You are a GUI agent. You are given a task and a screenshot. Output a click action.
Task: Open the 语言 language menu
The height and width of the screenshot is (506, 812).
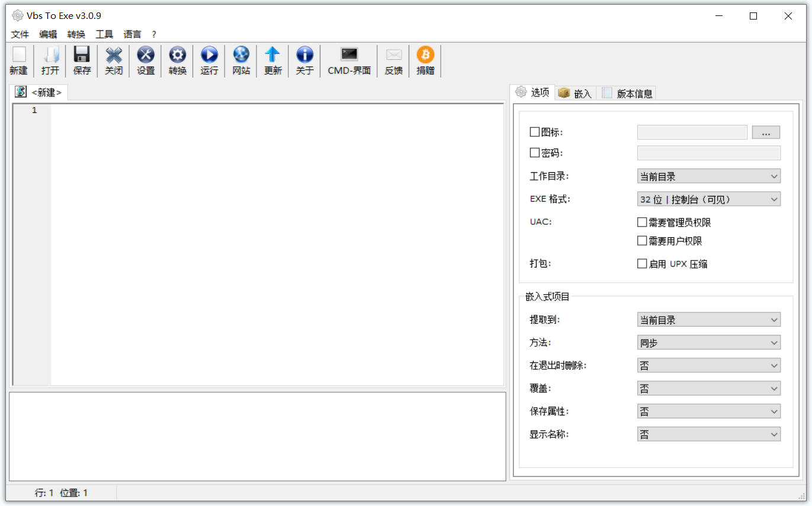tap(133, 34)
